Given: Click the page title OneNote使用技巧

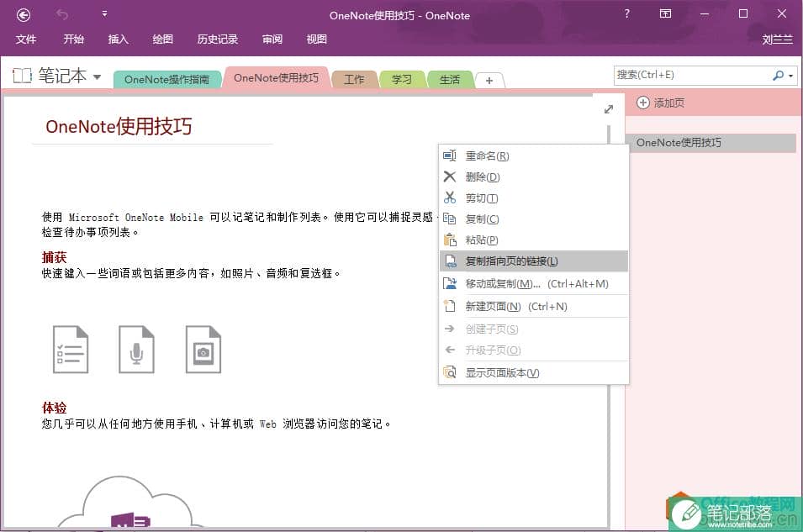Looking at the screenshot, I should (x=119, y=126).
